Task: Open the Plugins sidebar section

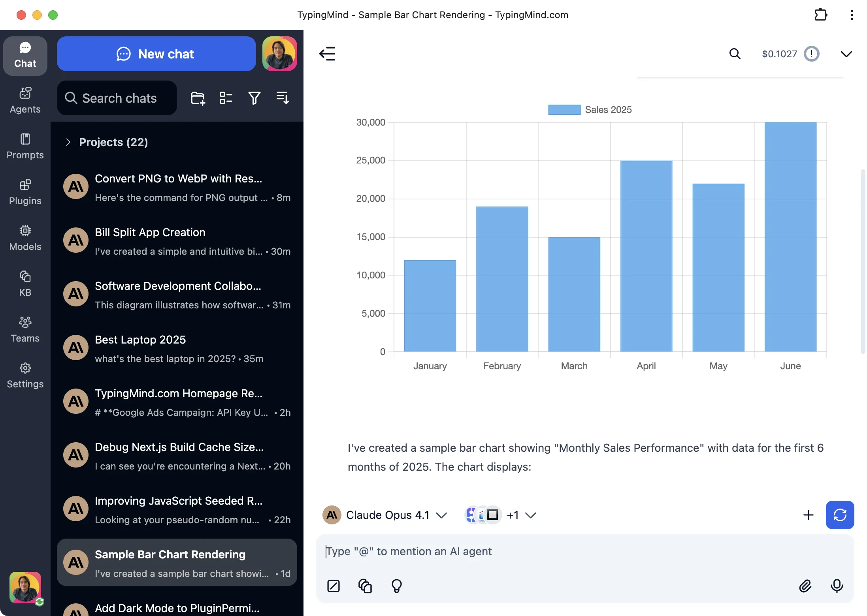Action: [x=25, y=192]
